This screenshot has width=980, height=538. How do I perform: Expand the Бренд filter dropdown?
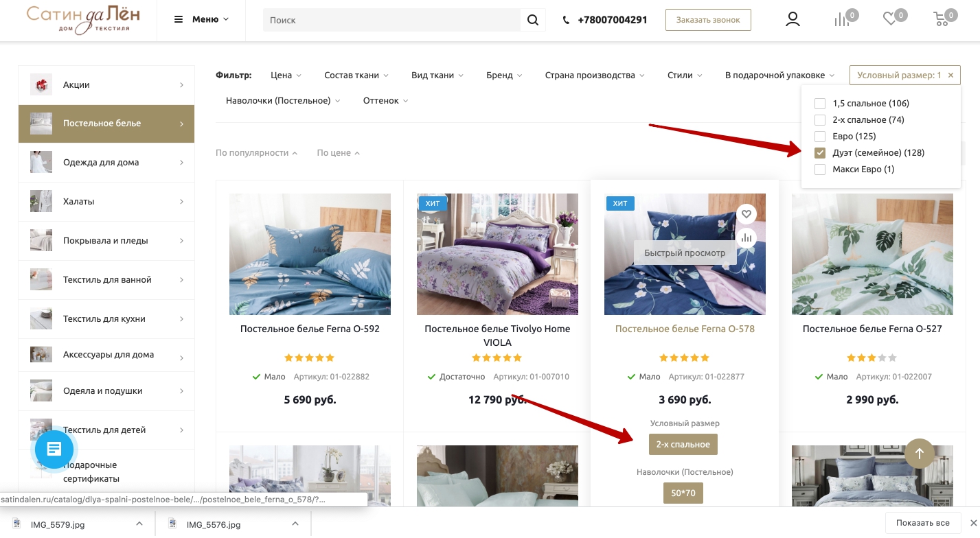pos(504,75)
